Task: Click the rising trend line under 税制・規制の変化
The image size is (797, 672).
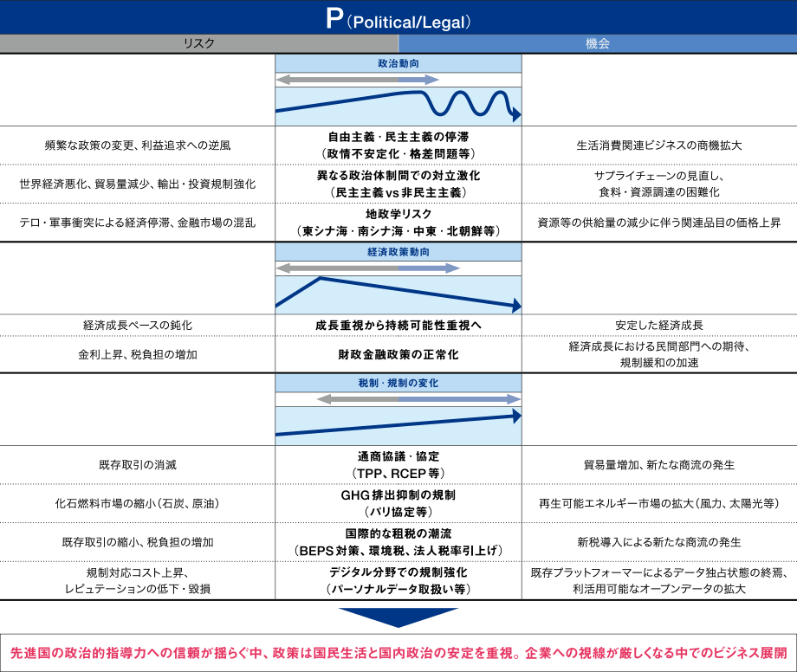Action: pyautogui.click(x=398, y=423)
